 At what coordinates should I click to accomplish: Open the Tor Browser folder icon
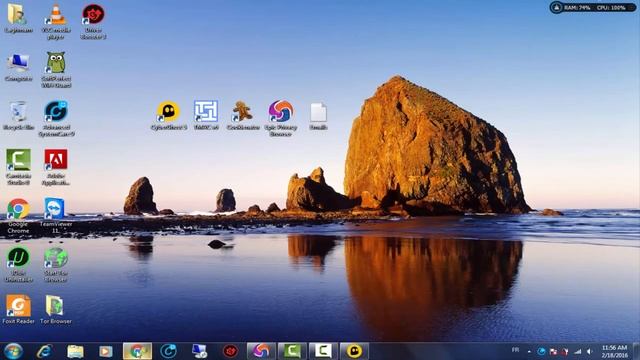point(56,310)
